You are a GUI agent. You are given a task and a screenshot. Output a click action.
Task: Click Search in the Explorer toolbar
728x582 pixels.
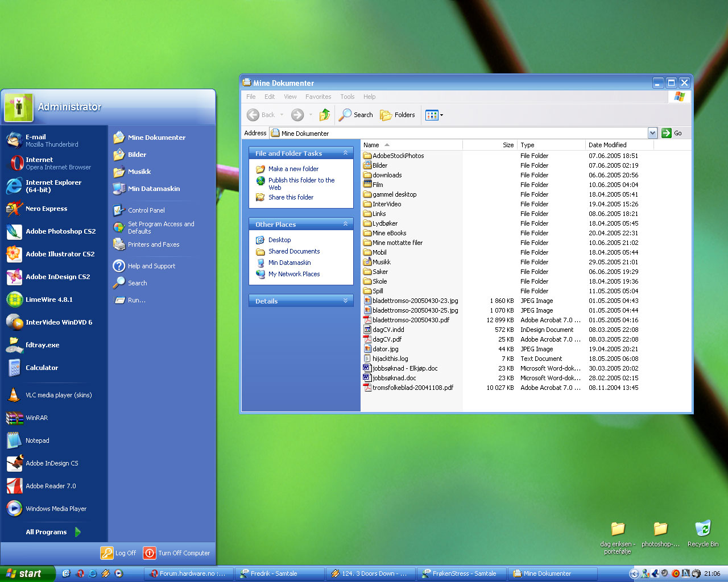[355, 115]
